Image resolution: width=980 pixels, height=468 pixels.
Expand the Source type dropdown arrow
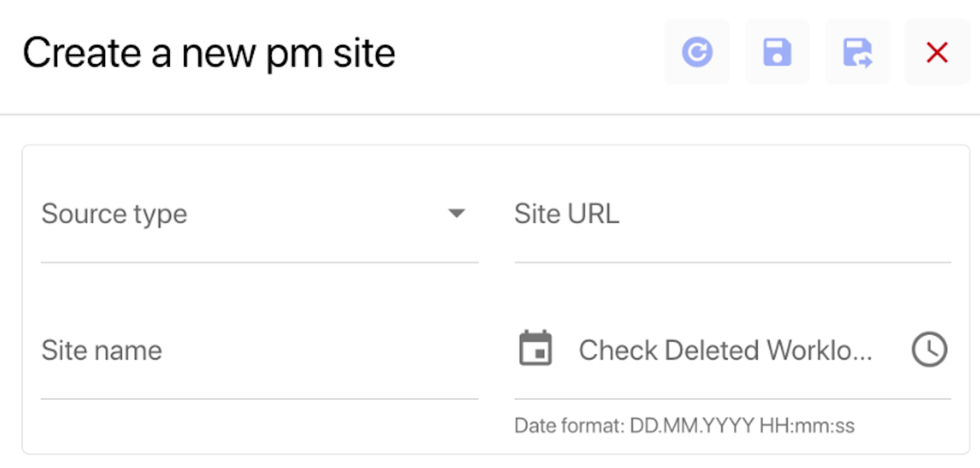coord(456,214)
